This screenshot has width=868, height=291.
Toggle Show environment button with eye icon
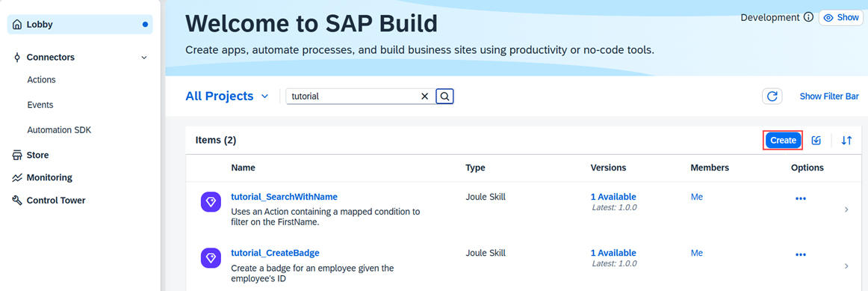841,18
